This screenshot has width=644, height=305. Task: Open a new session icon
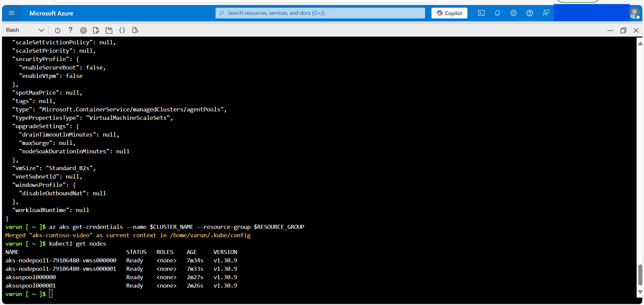pos(109,30)
